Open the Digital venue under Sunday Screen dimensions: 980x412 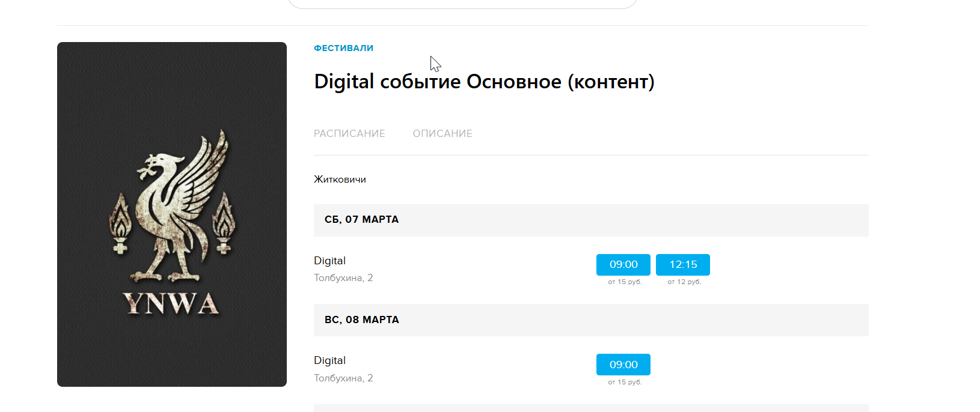click(329, 360)
